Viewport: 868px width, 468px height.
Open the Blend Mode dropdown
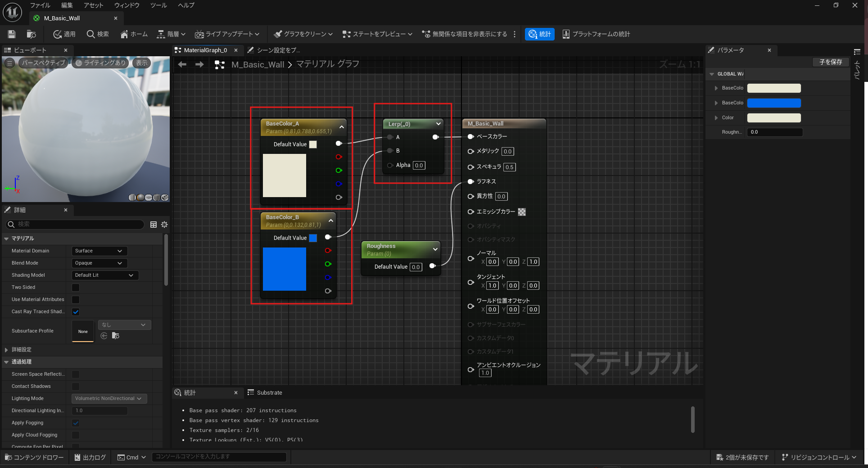click(x=99, y=263)
